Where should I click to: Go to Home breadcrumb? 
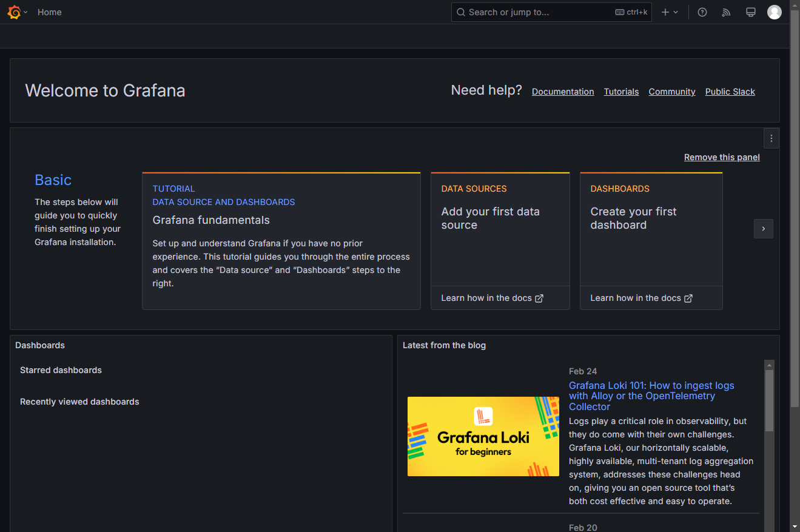(50, 12)
